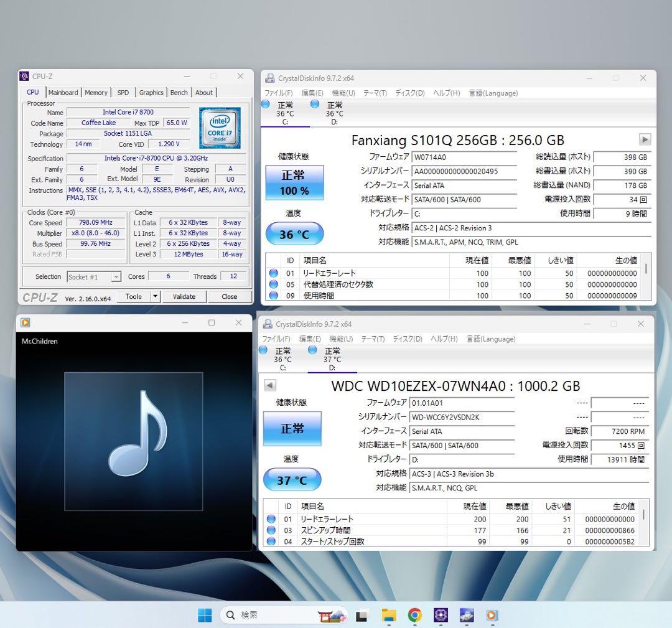Launch Google Chrome from the taskbar
Viewport: 672px width, 628px height.
(x=414, y=614)
